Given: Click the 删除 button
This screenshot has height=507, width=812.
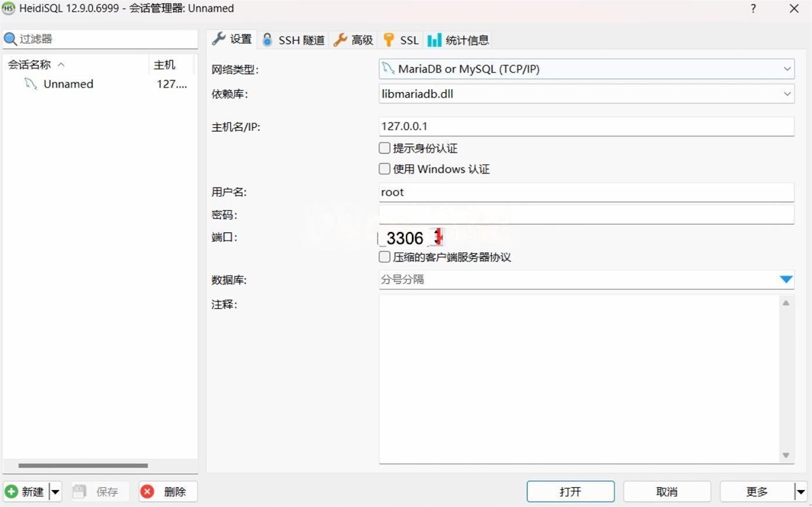Looking at the screenshot, I should (x=168, y=492).
